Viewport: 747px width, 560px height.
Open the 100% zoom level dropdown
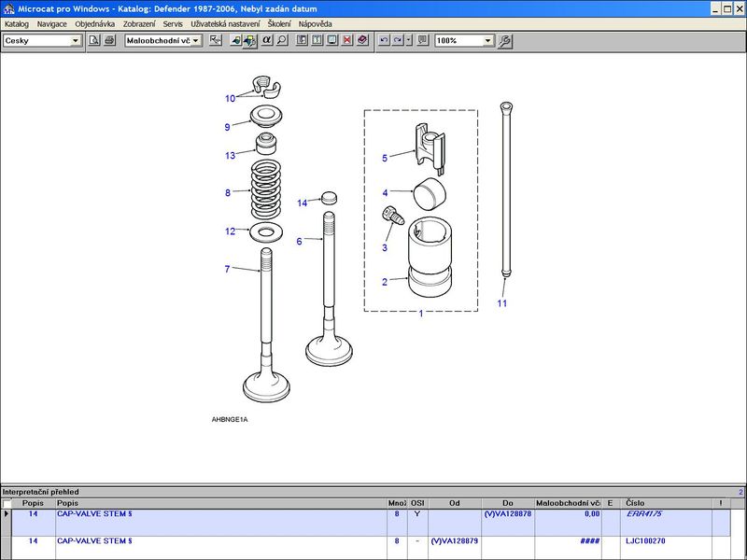(488, 41)
